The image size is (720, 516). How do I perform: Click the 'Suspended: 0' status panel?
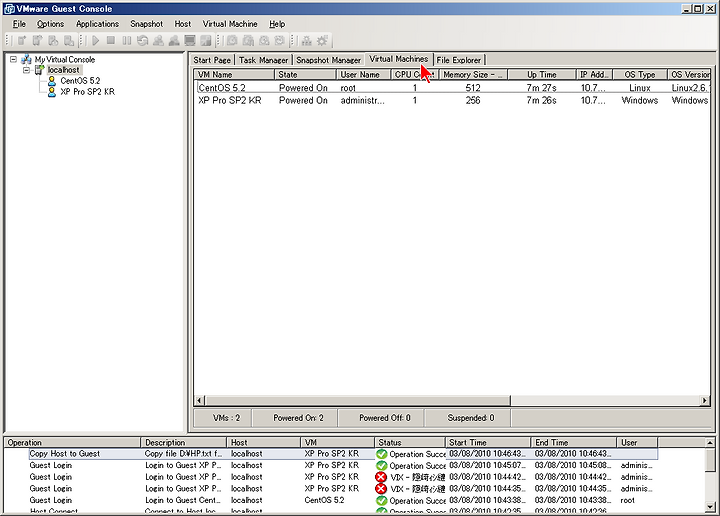468,418
